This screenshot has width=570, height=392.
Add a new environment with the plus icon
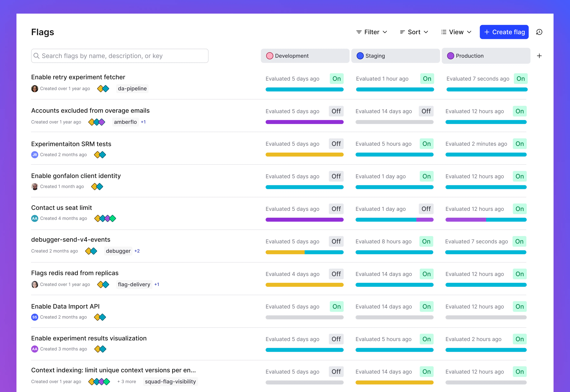click(540, 56)
